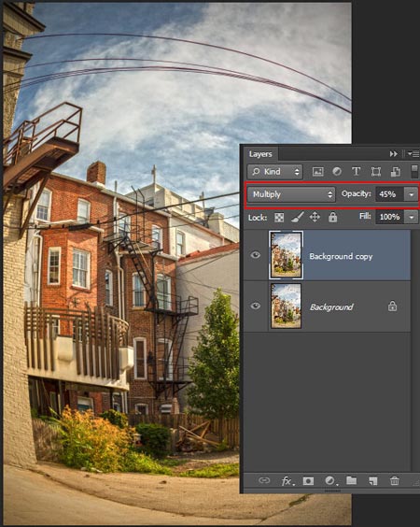Hide the Background layer

[256, 306]
